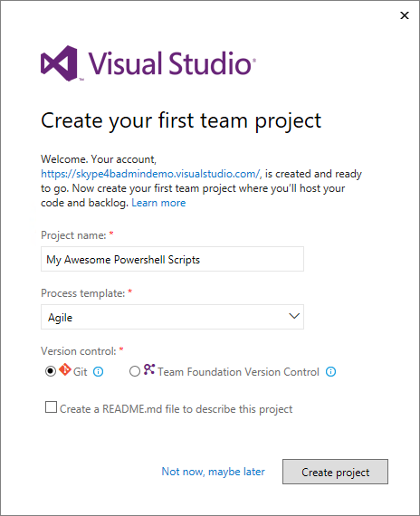The width and height of the screenshot is (420, 516).
Task: Click the purple Visual Studio logo icon
Action: coord(59,63)
